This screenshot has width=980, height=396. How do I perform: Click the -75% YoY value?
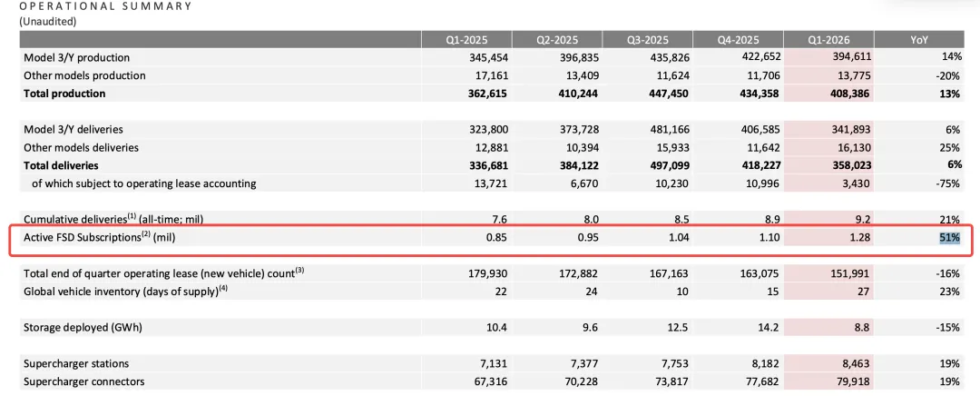point(948,184)
